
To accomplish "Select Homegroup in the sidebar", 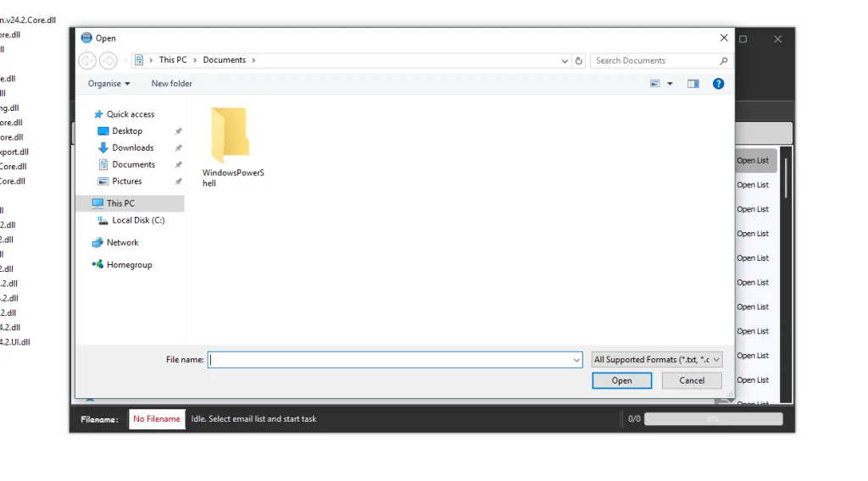I will click(129, 265).
